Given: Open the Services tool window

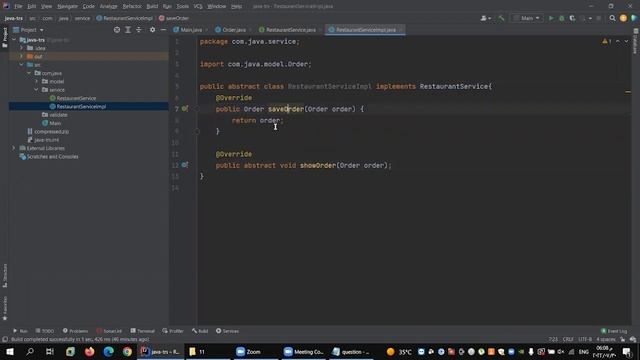Looking at the screenshot, I should pos(227,331).
